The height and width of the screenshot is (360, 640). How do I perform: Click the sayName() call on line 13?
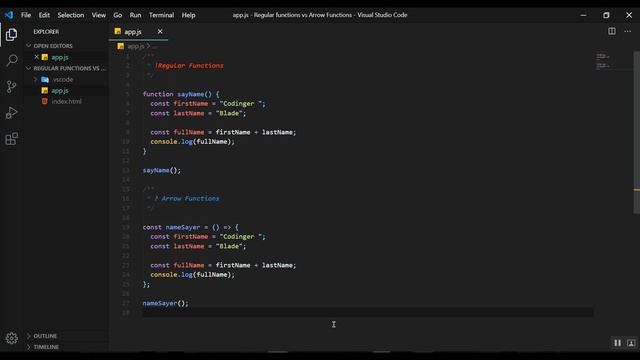click(x=162, y=170)
